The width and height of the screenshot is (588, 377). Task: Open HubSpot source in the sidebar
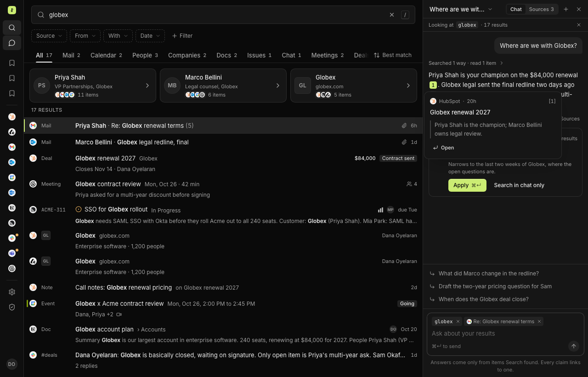[12, 117]
